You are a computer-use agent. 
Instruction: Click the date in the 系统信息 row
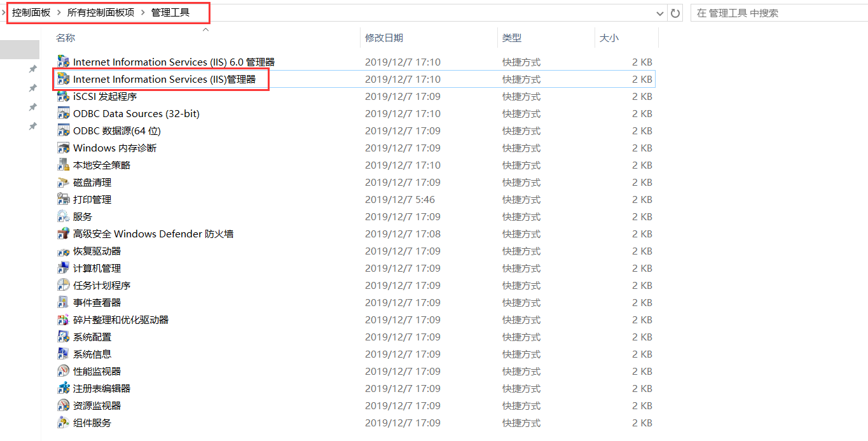(x=403, y=354)
